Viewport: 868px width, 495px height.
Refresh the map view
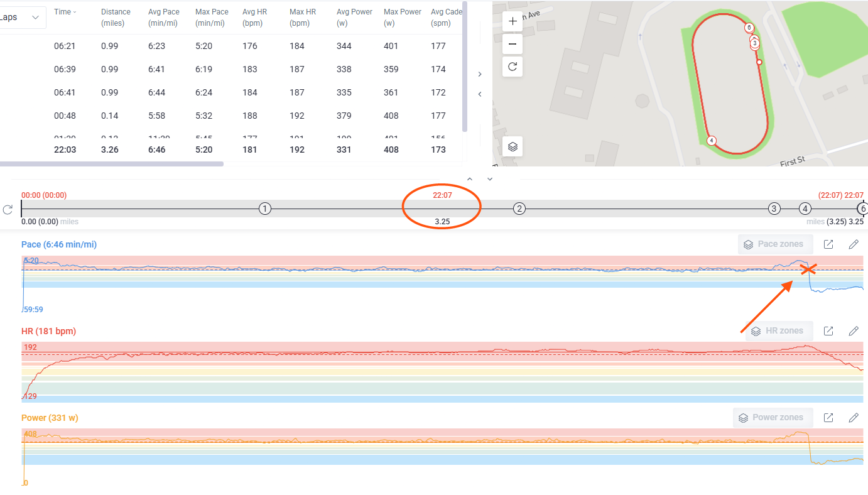click(513, 66)
